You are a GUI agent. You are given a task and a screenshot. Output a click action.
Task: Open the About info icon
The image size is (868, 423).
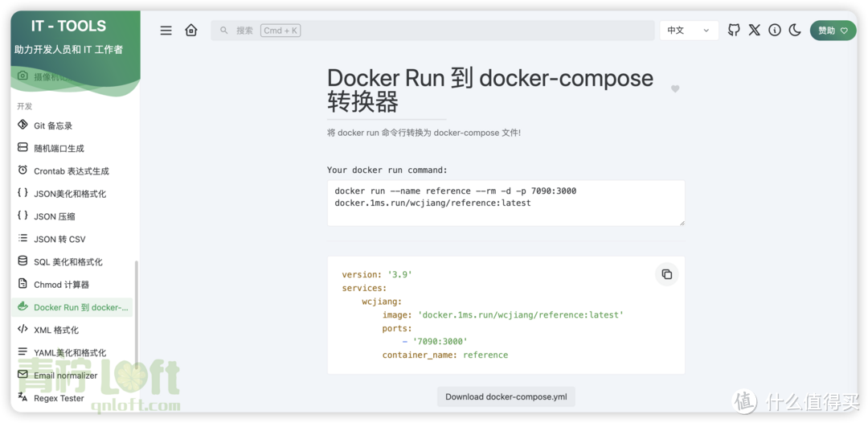click(775, 31)
